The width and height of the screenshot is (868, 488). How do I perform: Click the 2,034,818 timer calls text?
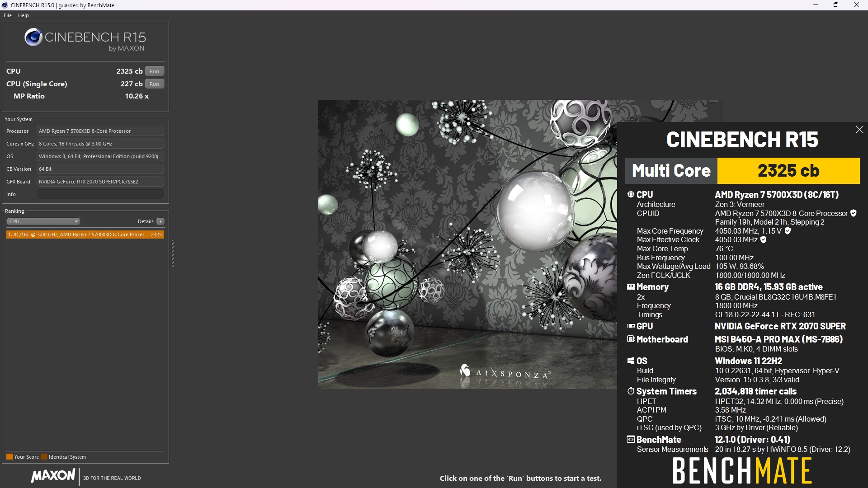pos(755,391)
